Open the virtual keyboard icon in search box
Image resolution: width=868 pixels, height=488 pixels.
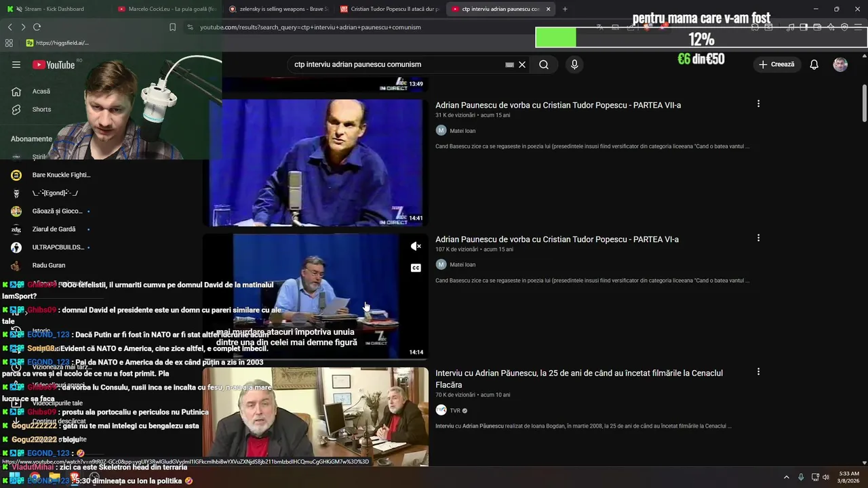point(509,64)
